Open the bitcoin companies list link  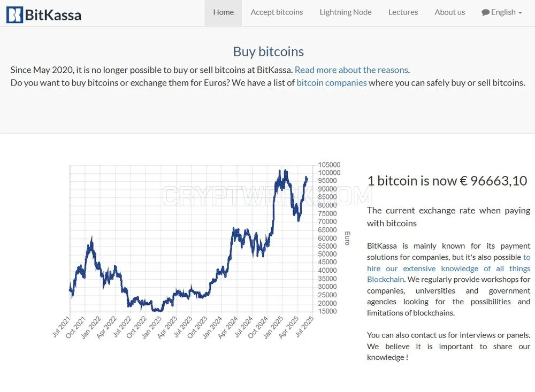click(332, 83)
